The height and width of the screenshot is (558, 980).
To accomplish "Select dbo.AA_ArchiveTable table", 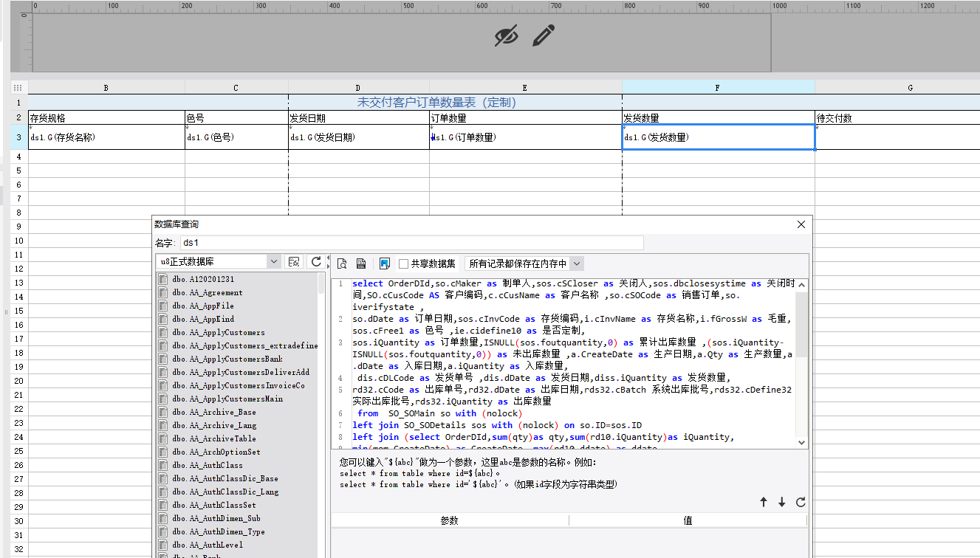I will [214, 439].
